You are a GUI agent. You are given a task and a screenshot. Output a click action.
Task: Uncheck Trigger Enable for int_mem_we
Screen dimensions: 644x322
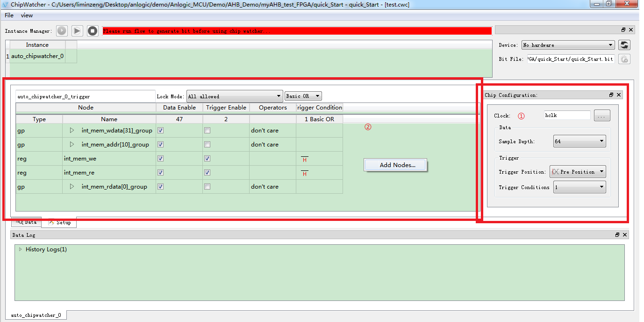click(x=207, y=159)
